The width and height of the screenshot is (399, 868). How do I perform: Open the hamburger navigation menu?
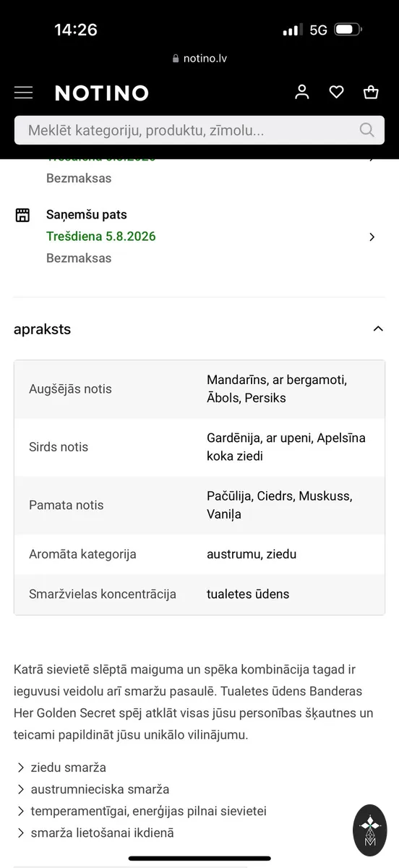[x=23, y=93]
